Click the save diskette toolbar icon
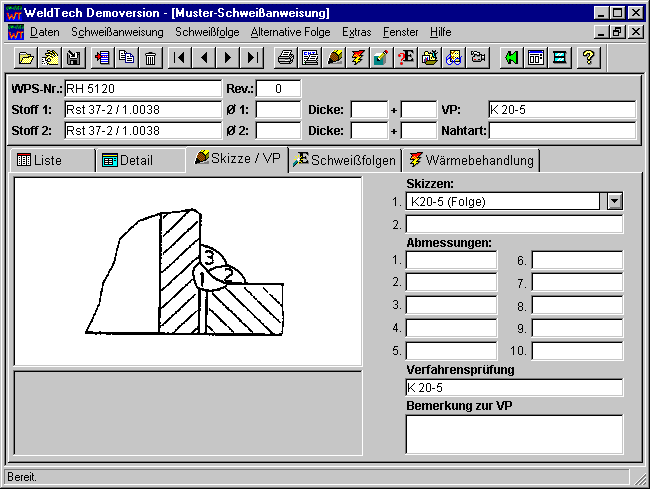Screen dimensions: 650x489 click(73, 58)
